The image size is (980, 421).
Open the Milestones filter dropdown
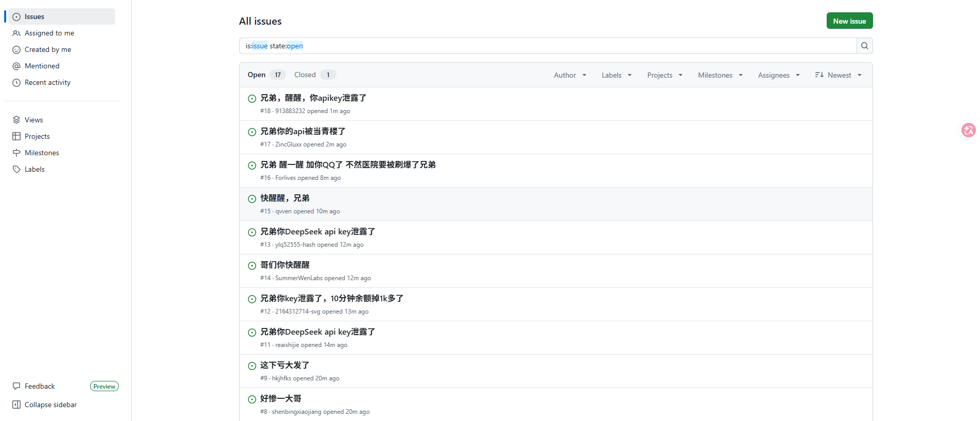720,75
